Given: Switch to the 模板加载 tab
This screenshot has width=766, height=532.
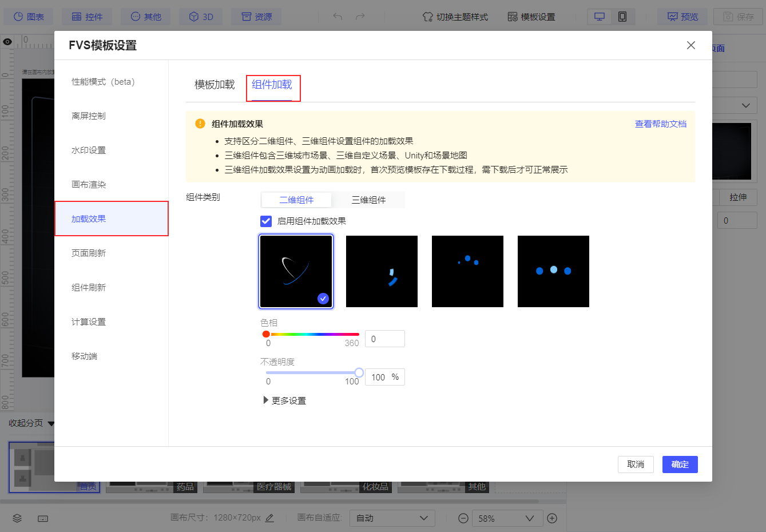Looking at the screenshot, I should tap(213, 84).
